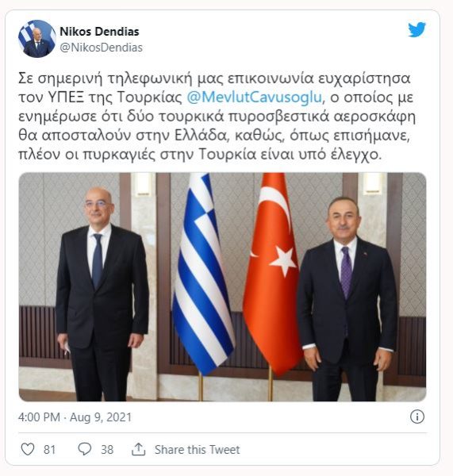
Task: Click the Nikos Dendias display name
Action: (x=99, y=31)
